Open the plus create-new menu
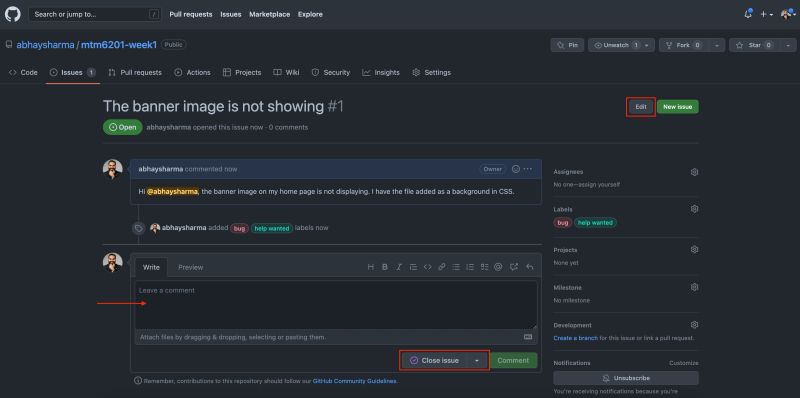Viewport: 800px width, 398px height. coord(766,15)
